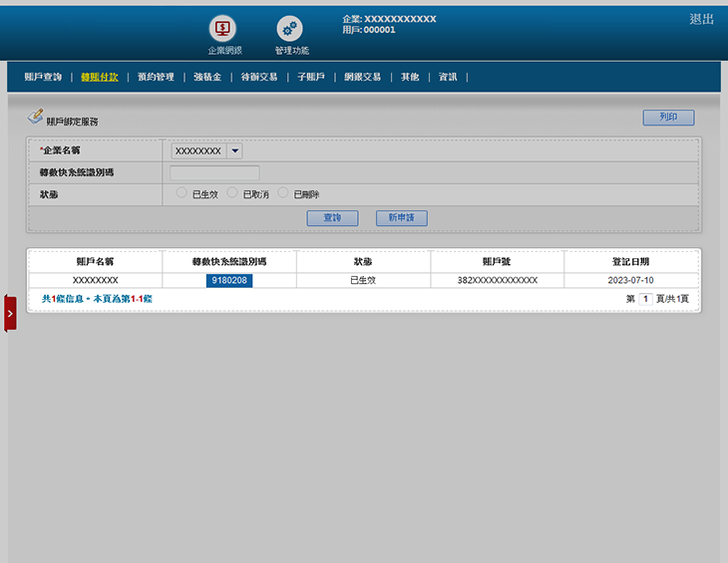728x563 pixels.
Task: Open the 管理功能 gear icon
Action: click(x=290, y=30)
